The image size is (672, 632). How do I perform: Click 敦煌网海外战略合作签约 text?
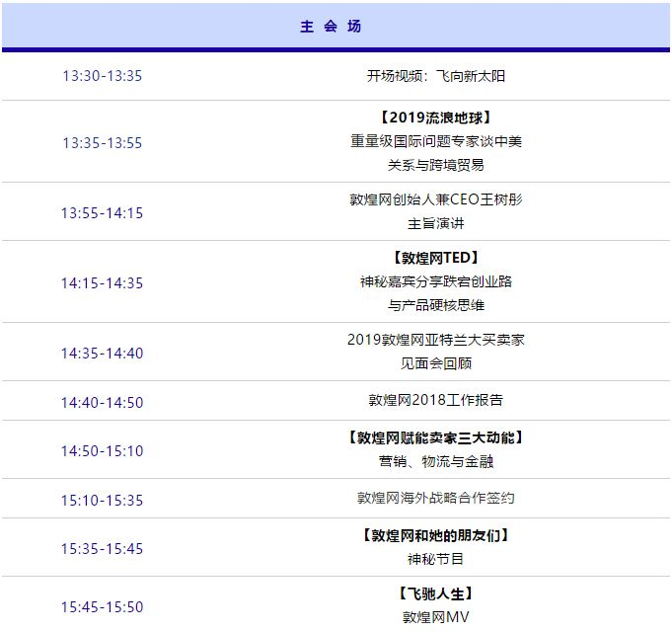(436, 498)
